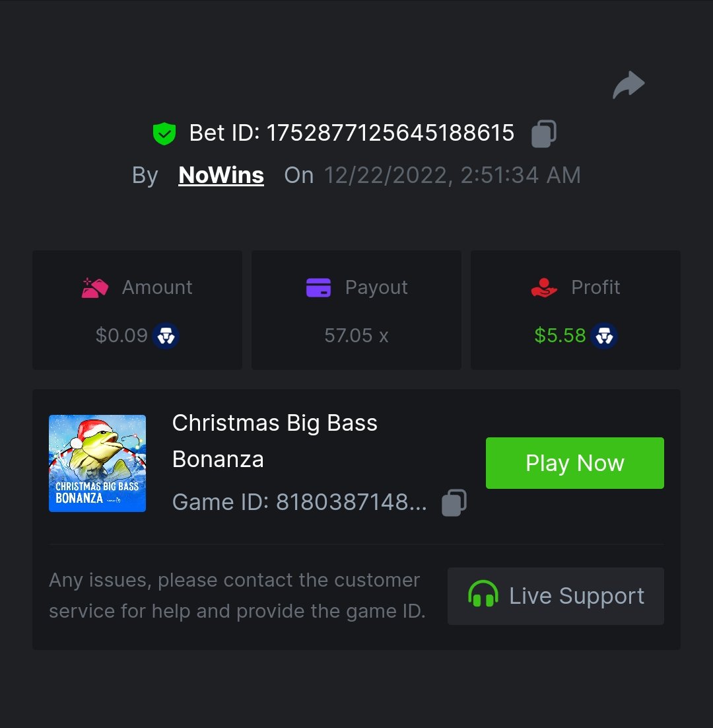713x728 pixels.
Task: Open the Christmas Big Bass Bonanza thumbnail
Action: [98, 463]
